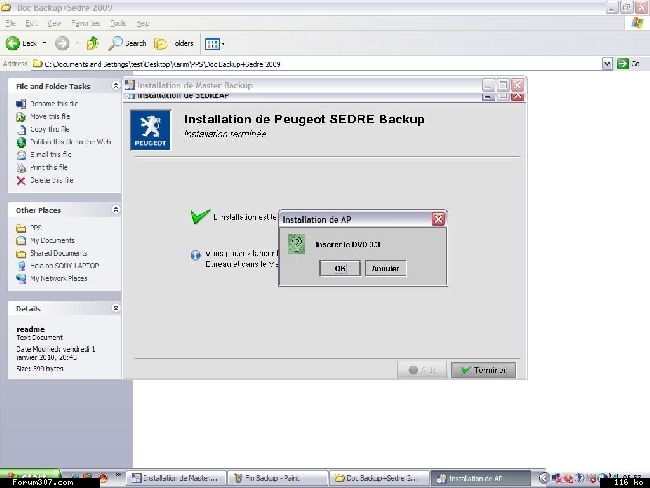Viewport: 650px width, 488px height.
Task: Click the red X delete icon
Action: pos(21,180)
